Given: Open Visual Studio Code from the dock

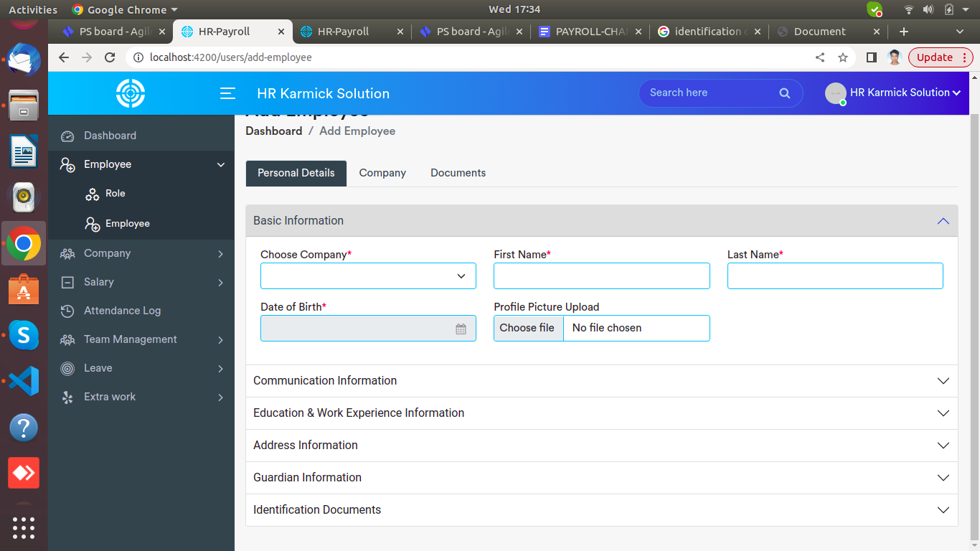Looking at the screenshot, I should coord(24,380).
